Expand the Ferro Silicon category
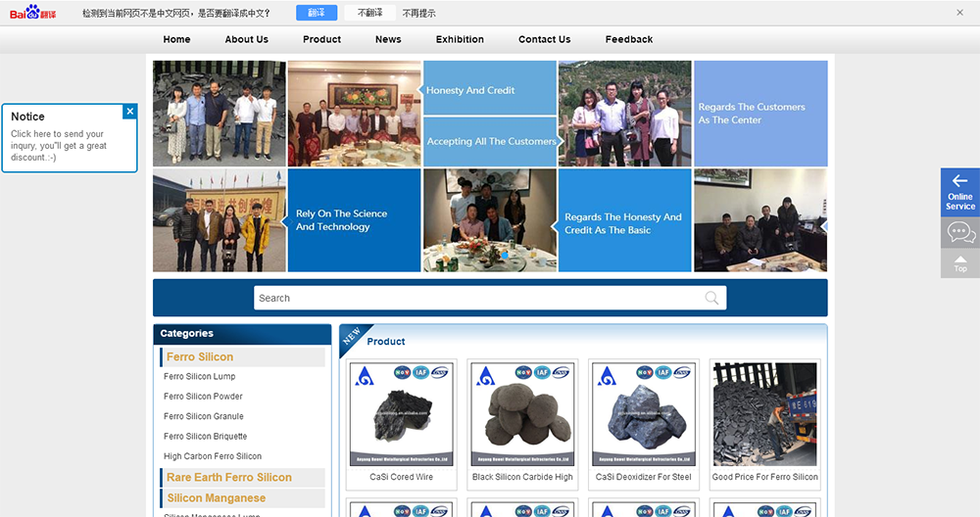980x517 pixels. (200, 357)
